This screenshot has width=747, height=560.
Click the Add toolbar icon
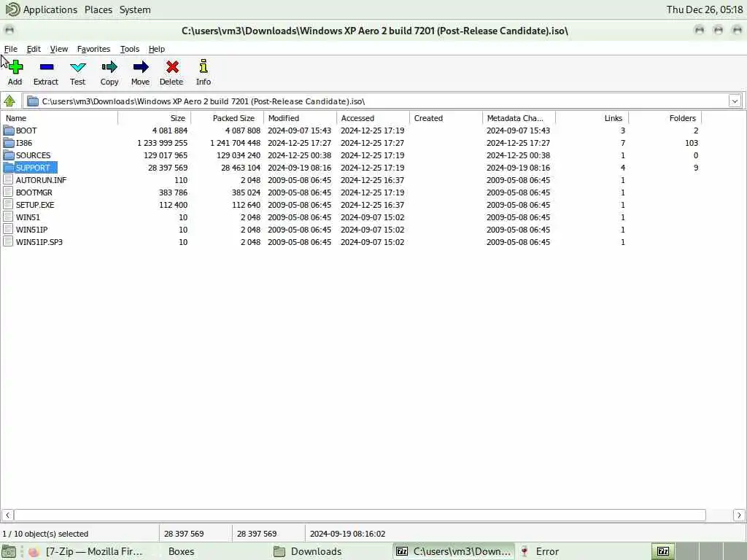tap(15, 66)
